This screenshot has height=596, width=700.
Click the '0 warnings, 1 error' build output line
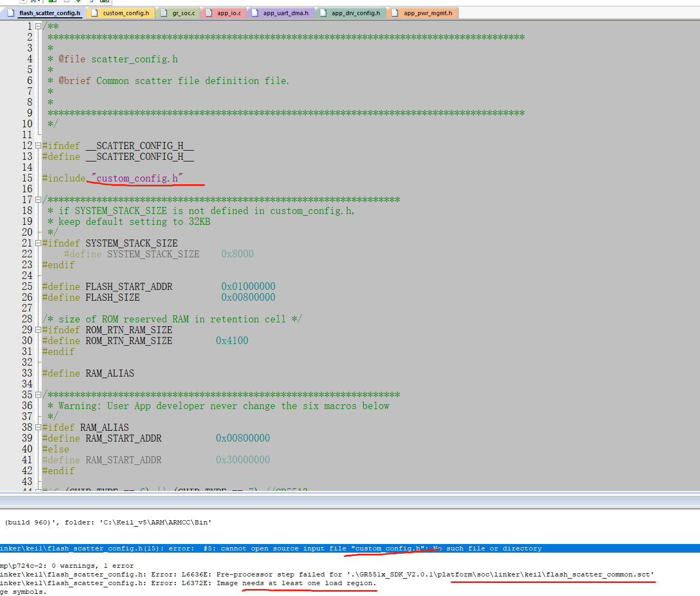[x=67, y=566]
